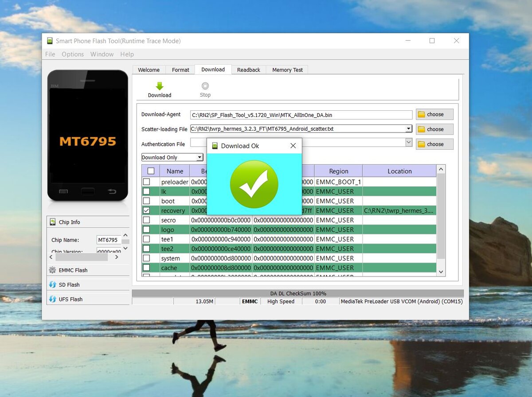Enable the tee1 partition checkbox
The width and height of the screenshot is (532, 397).
[146, 239]
